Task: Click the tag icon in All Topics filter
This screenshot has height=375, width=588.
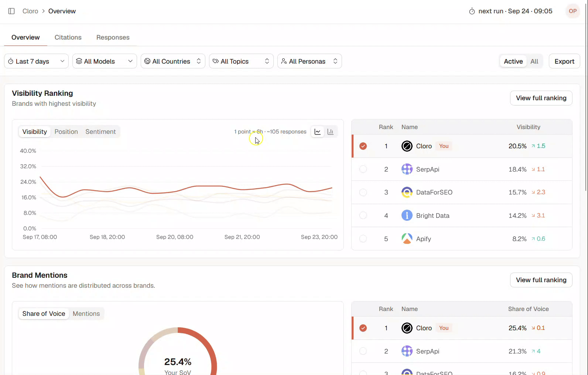Action: tap(216, 61)
